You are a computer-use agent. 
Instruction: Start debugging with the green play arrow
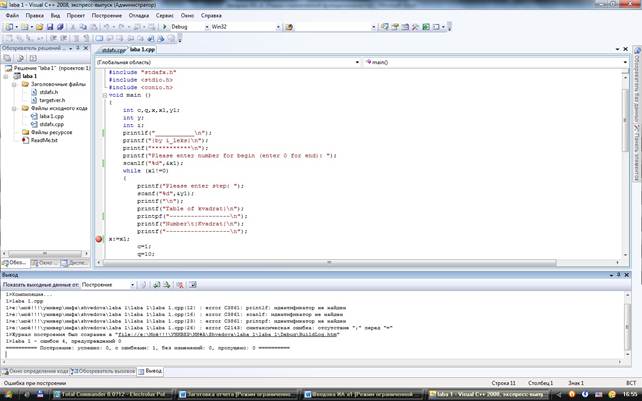165,27
